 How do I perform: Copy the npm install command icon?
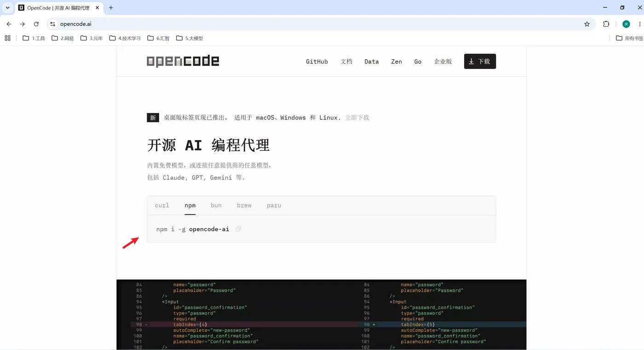(238, 229)
